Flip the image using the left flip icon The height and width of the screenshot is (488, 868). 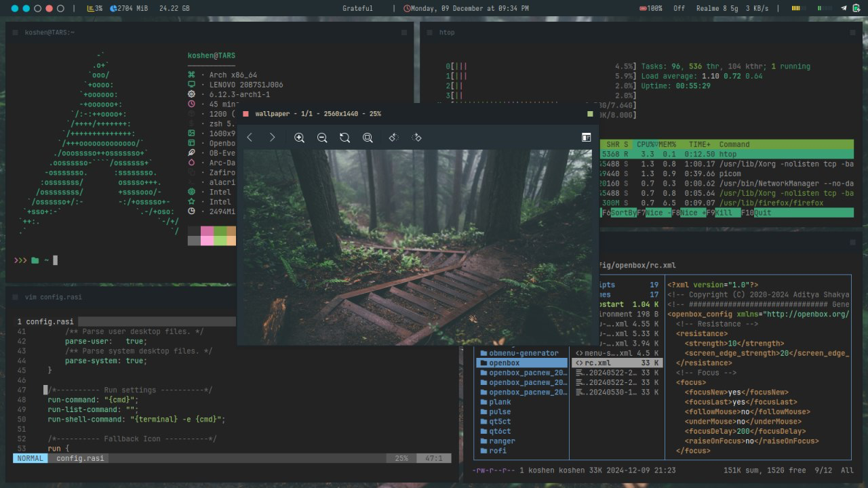point(392,138)
